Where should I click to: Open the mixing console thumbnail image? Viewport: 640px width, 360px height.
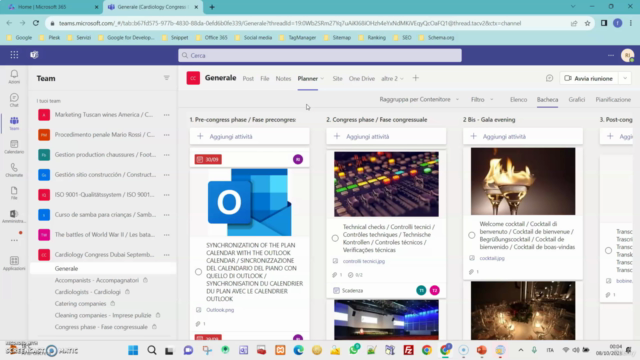[x=386, y=184]
